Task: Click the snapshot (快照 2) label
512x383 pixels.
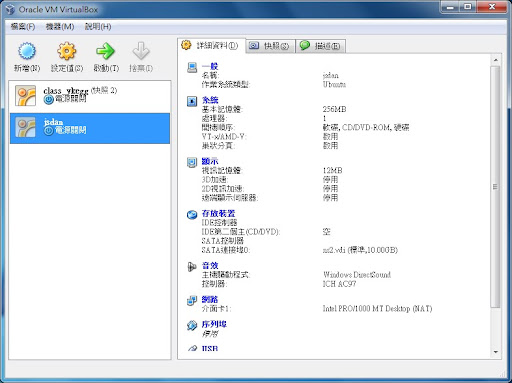Action: coord(104,90)
